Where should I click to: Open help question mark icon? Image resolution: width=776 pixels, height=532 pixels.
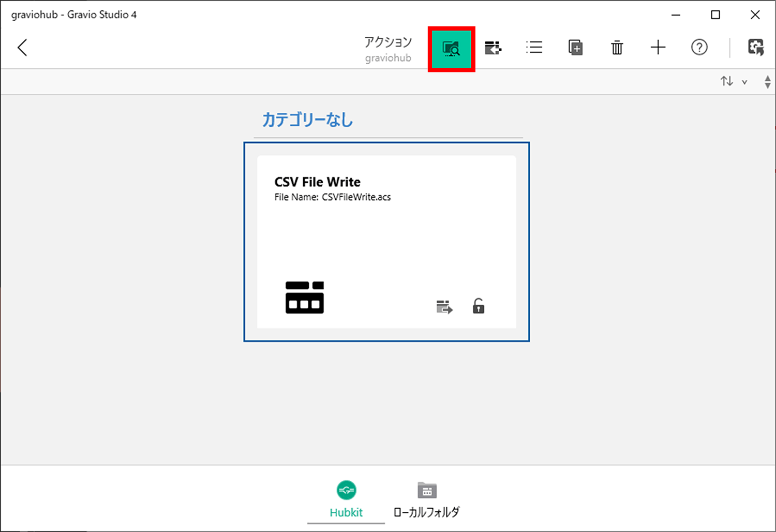(x=699, y=48)
